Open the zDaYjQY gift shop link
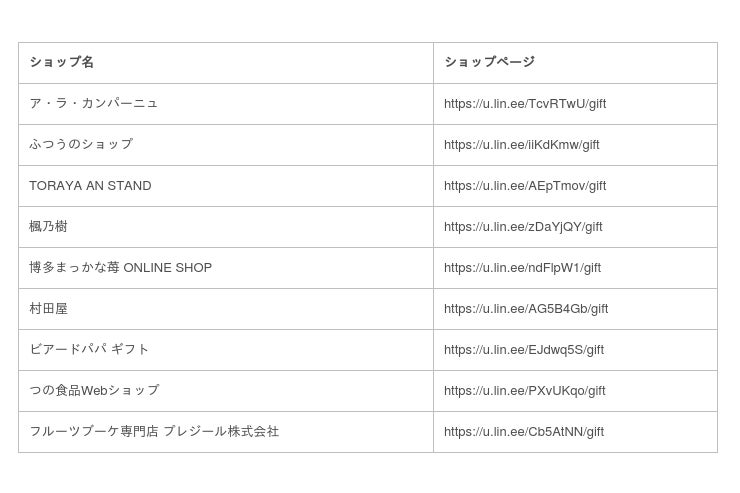Viewport: 740px width, 493px height. (523, 227)
